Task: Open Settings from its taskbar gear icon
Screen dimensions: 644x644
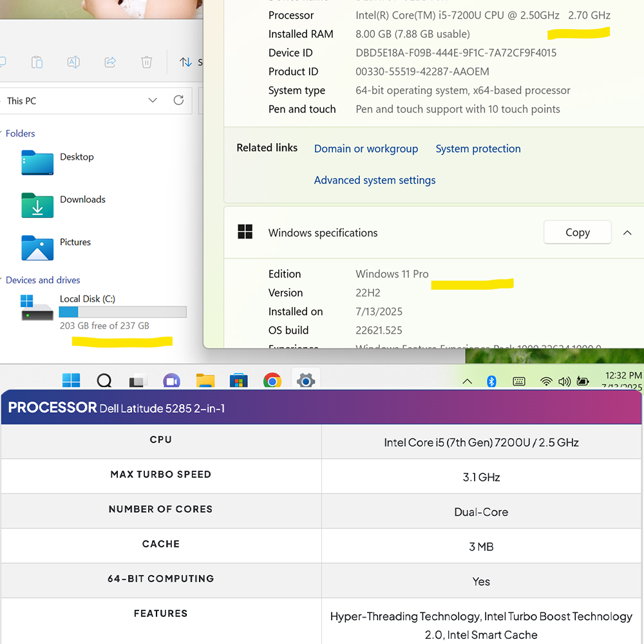Action: tap(305, 380)
